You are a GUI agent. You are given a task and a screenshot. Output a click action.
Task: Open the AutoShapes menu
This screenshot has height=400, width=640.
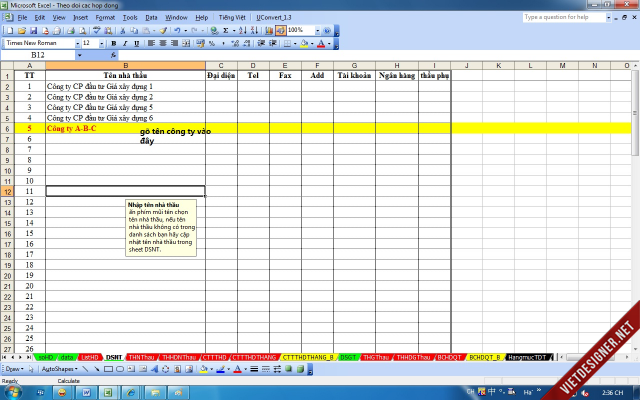point(60,369)
